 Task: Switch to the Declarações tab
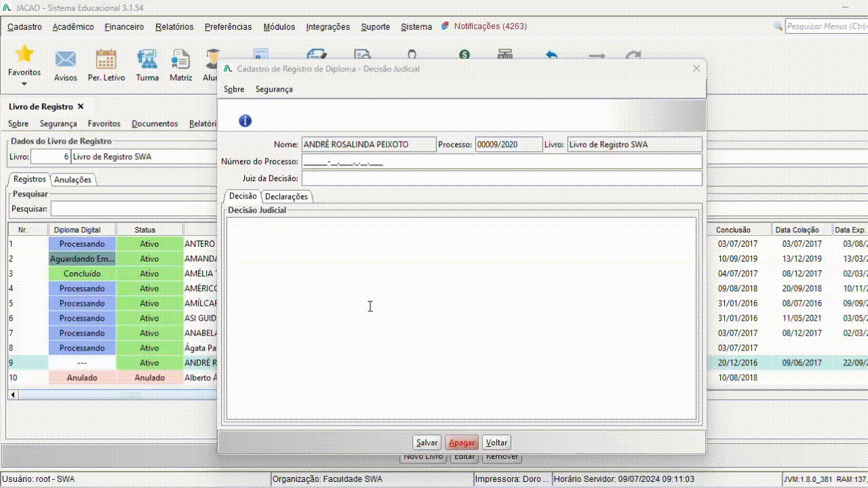[x=286, y=197]
